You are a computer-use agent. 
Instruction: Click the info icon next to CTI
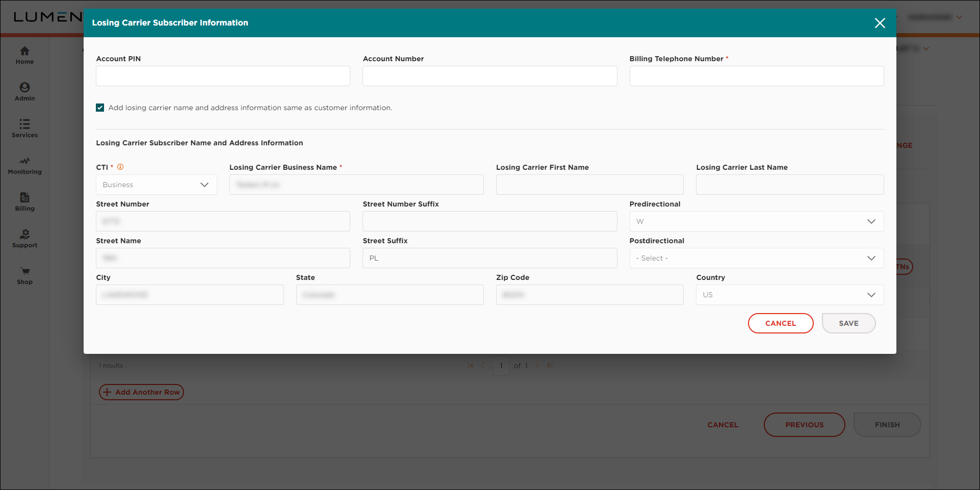121,166
